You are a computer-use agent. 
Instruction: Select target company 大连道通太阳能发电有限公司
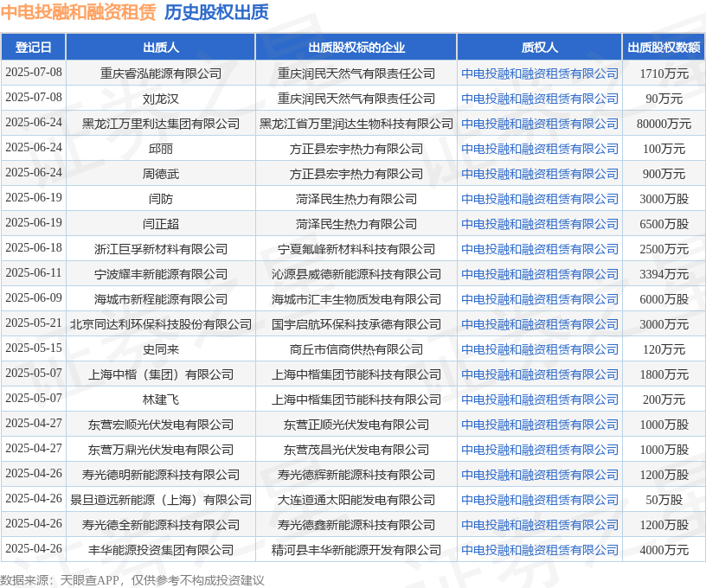pos(356,500)
